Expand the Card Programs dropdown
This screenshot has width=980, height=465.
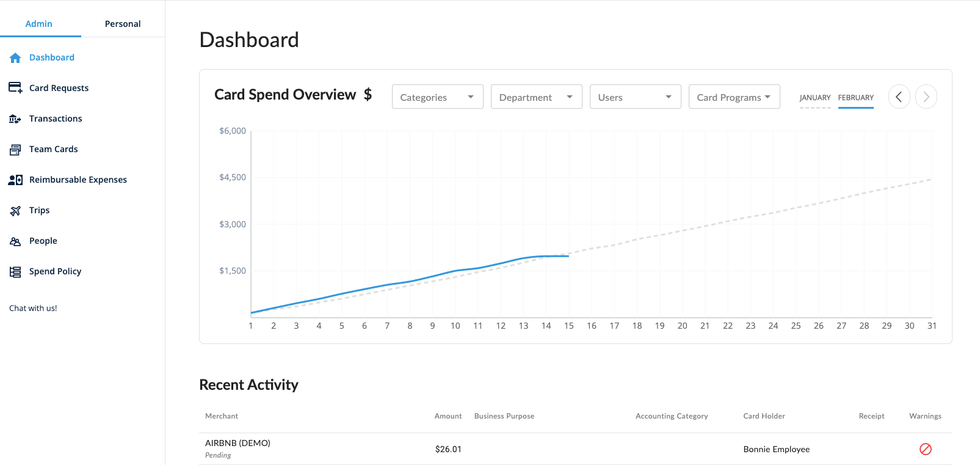[x=734, y=97]
